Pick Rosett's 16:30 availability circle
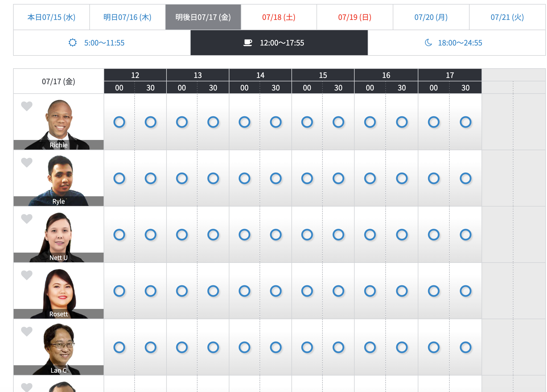 pos(402,291)
